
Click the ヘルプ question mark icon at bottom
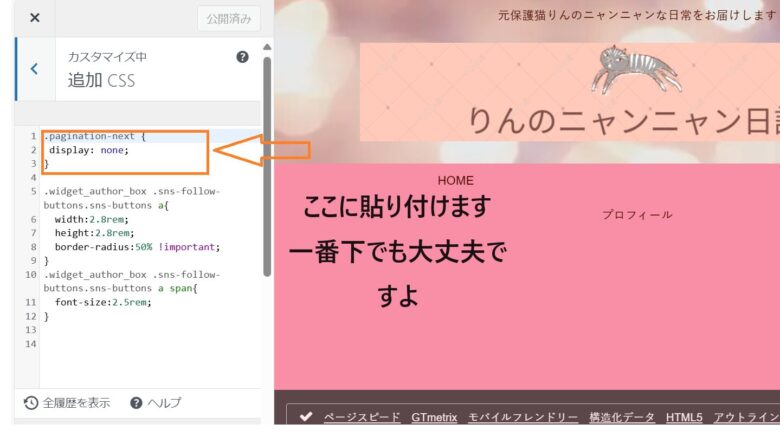pos(136,402)
